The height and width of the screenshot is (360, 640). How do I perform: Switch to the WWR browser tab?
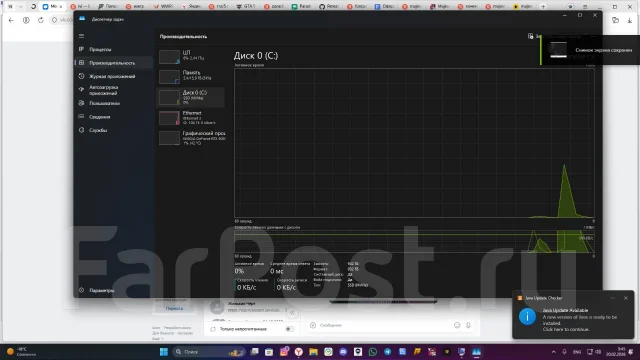(162, 7)
